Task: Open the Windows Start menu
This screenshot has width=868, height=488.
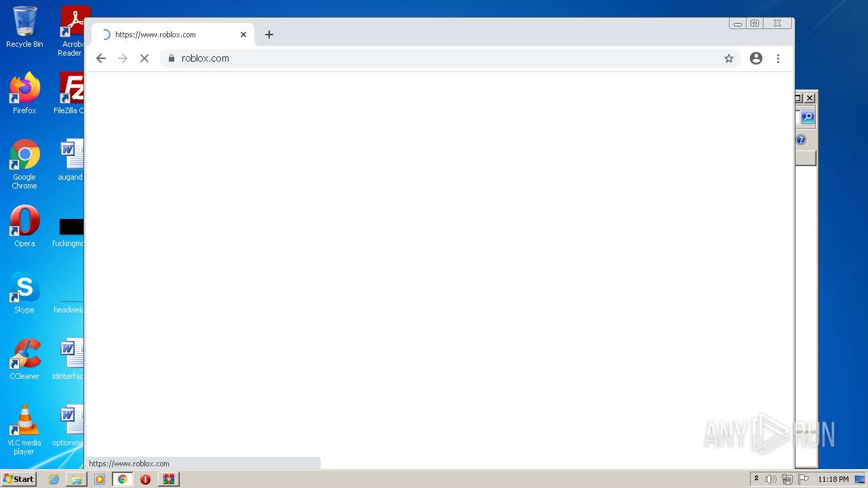Action: click(x=18, y=479)
